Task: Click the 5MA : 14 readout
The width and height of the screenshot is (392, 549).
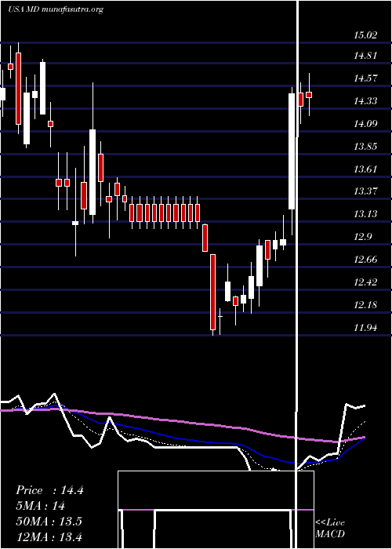Action: click(x=40, y=506)
